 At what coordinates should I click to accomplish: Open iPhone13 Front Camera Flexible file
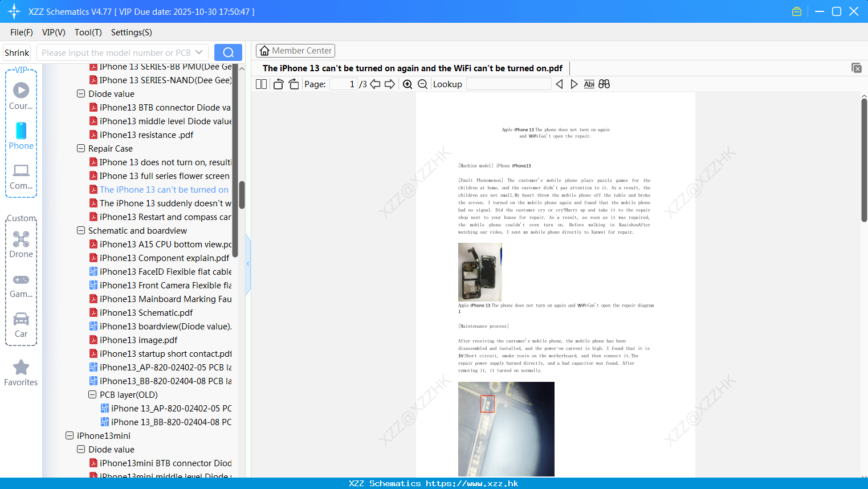point(160,285)
